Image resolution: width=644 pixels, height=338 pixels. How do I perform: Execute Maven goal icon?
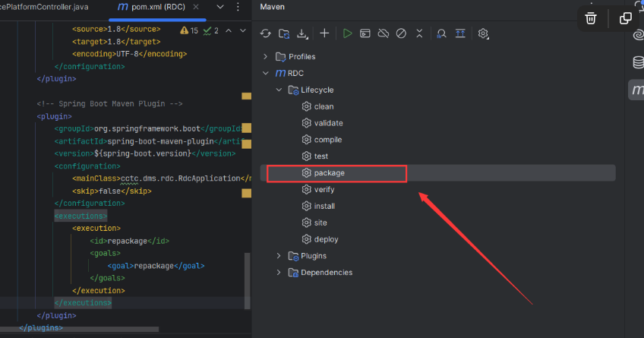pyautogui.click(x=365, y=33)
